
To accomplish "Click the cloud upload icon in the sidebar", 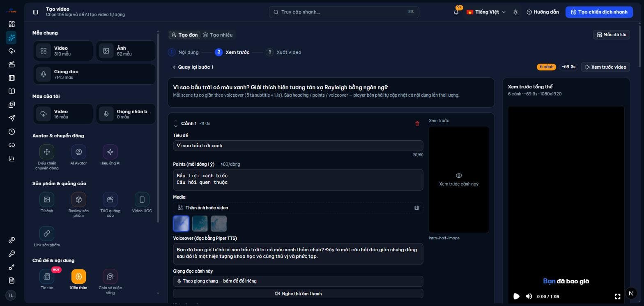I will pyautogui.click(x=11, y=51).
